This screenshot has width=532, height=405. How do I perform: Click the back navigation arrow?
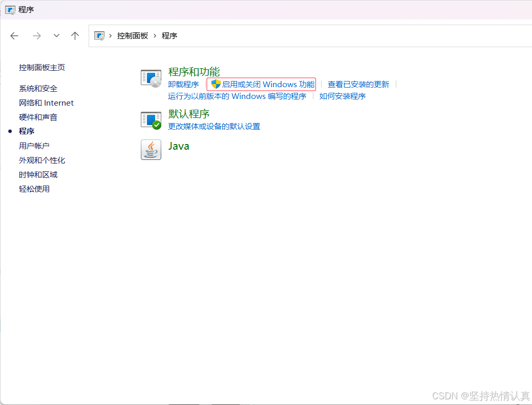[x=14, y=36]
